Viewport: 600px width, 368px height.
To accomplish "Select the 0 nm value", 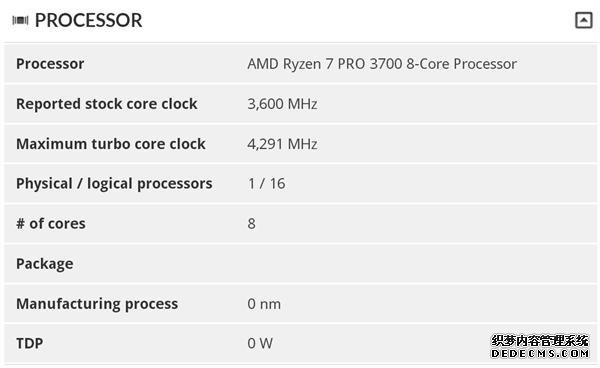I will click(264, 304).
